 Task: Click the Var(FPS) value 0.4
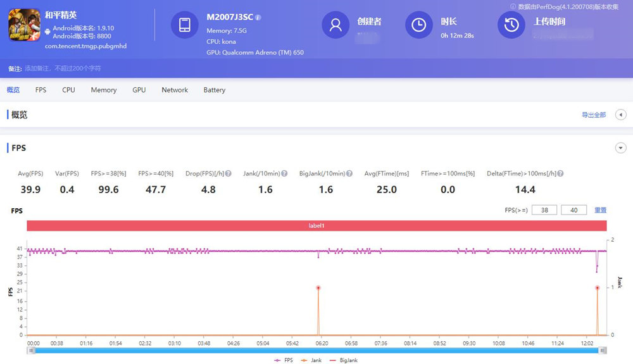coord(67,189)
